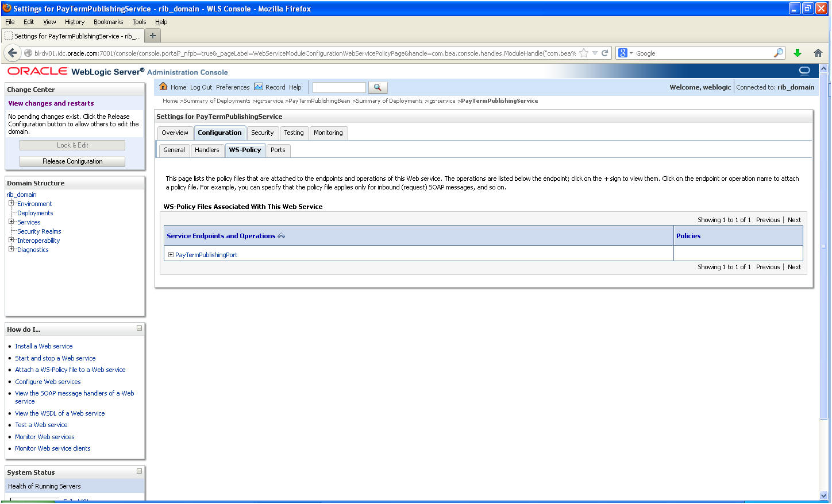Image resolution: width=832 pixels, height=504 pixels.
Task: Switch to the Overview tab
Action: point(175,133)
